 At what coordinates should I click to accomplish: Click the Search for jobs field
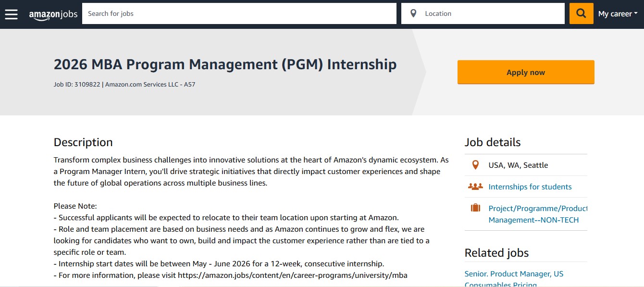(239, 13)
